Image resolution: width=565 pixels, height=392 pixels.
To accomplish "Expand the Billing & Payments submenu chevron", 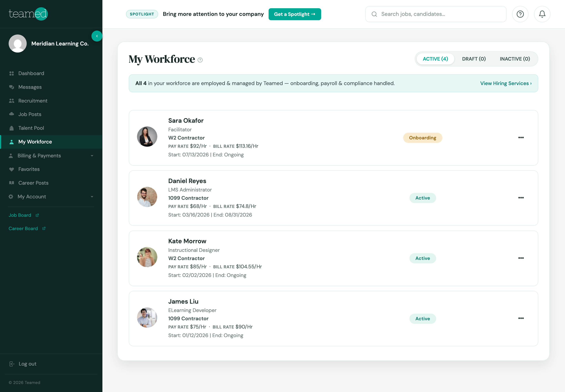I will [x=92, y=156].
